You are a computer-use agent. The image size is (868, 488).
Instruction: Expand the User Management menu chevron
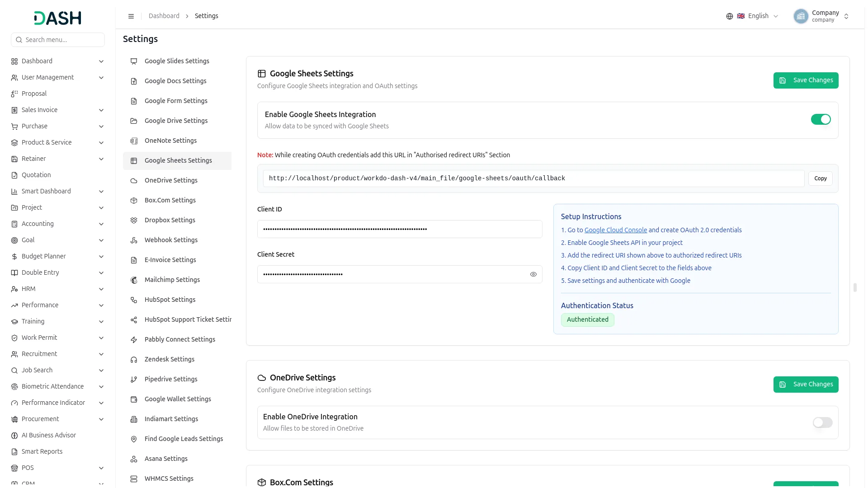[x=101, y=78]
